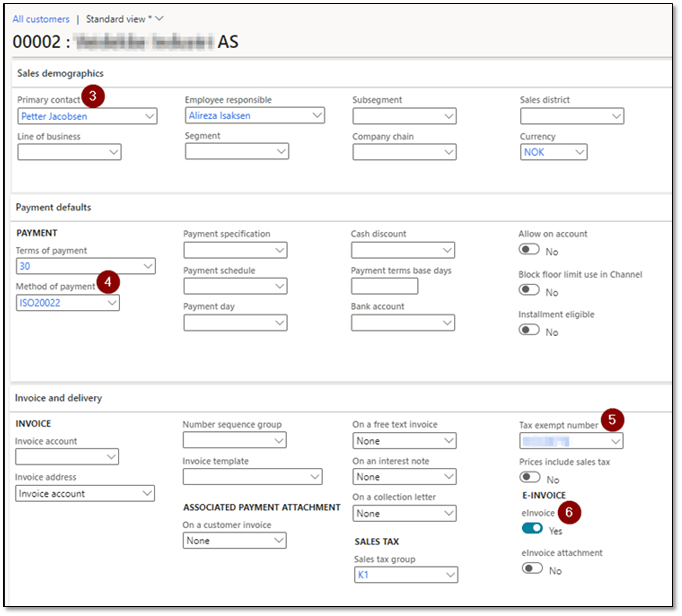Screen dimensions: 682x616
Task: Disable the eInvoice toggle
Action: (x=532, y=528)
